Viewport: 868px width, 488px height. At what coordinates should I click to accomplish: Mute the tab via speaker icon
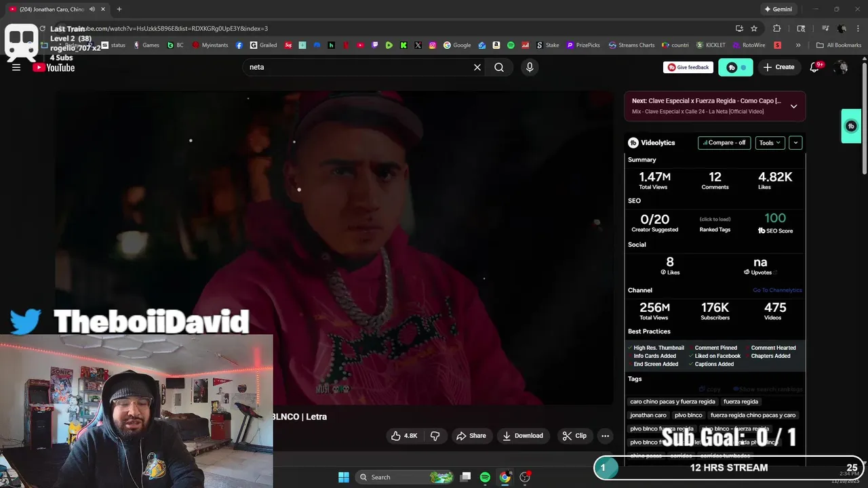tap(92, 9)
